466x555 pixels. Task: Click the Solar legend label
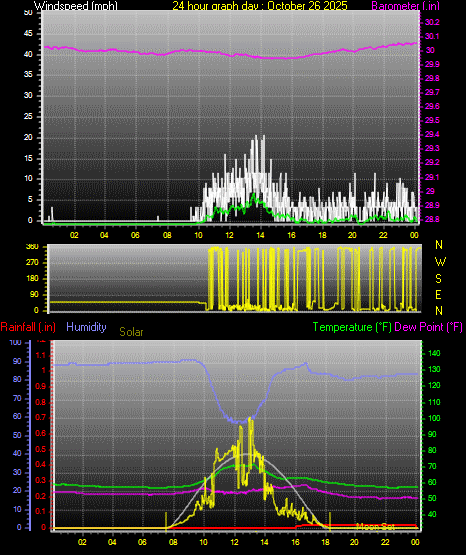click(131, 332)
